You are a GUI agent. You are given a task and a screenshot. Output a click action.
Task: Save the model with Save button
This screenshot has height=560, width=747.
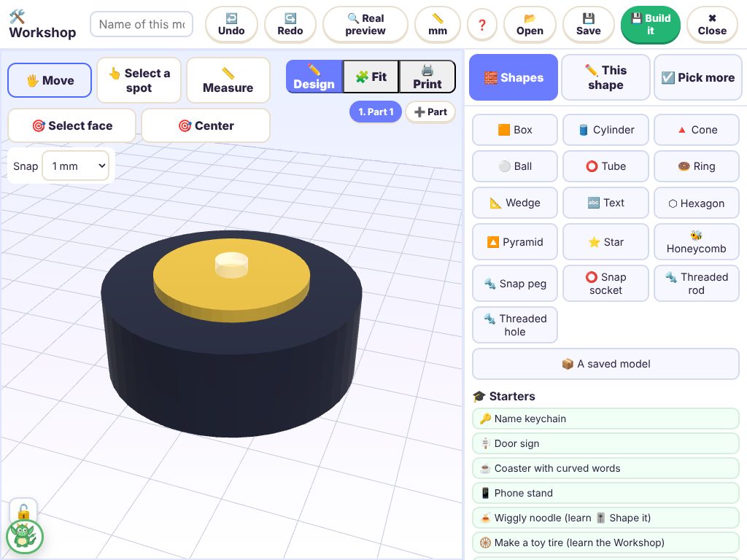click(589, 24)
